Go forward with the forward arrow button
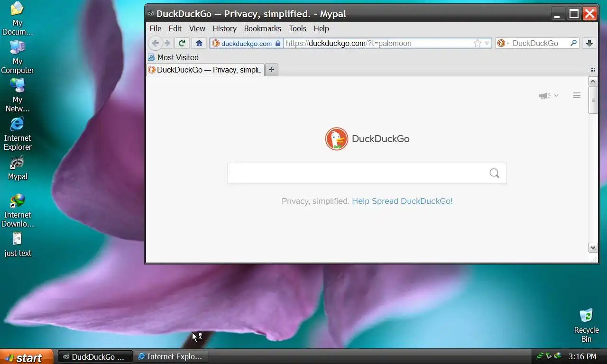The height and width of the screenshot is (364, 607). [x=167, y=43]
